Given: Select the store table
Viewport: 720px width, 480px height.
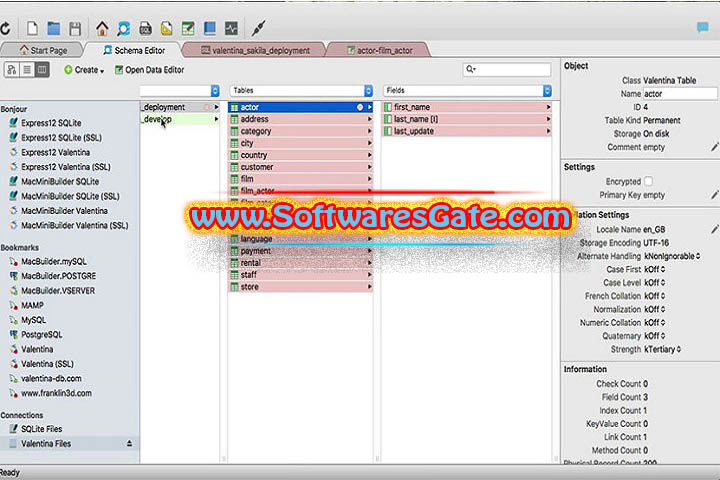Looking at the screenshot, I should [301, 287].
